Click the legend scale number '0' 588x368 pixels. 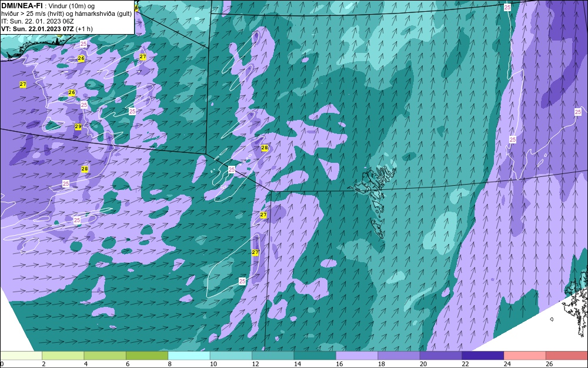tap(2, 364)
